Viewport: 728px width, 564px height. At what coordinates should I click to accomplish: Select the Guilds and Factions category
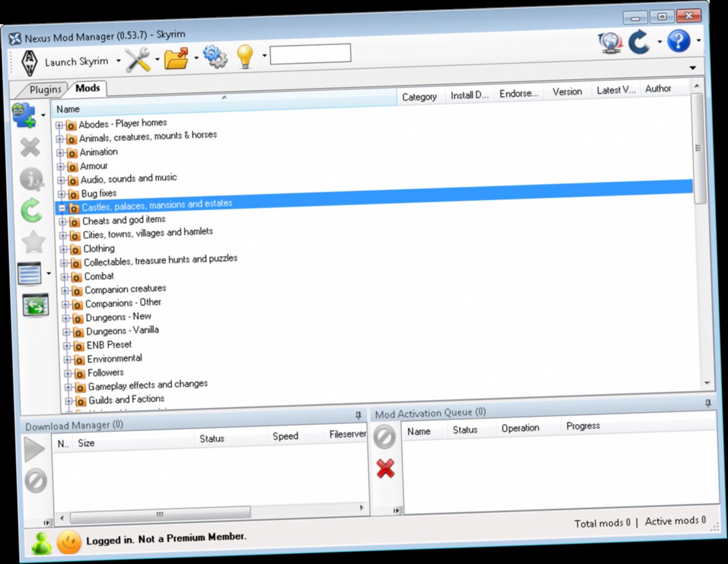click(x=127, y=400)
